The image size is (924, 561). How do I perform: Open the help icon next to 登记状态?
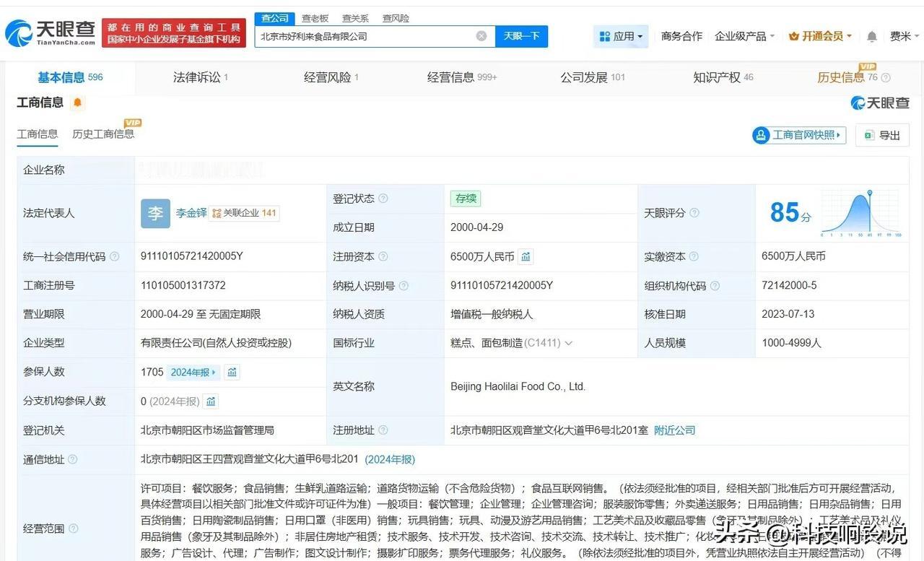(x=383, y=199)
